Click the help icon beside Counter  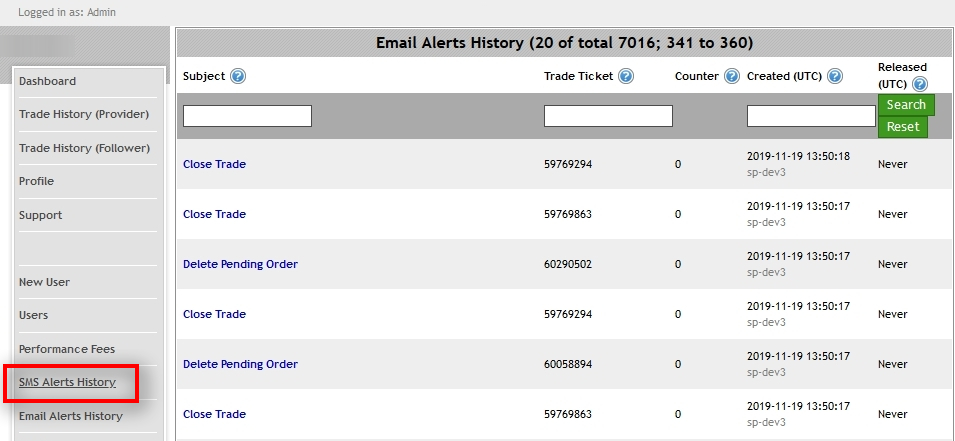[x=732, y=76]
